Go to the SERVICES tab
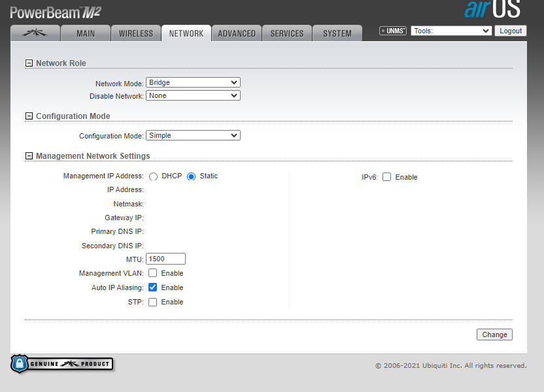The height and width of the screenshot is (392, 544). tap(287, 33)
